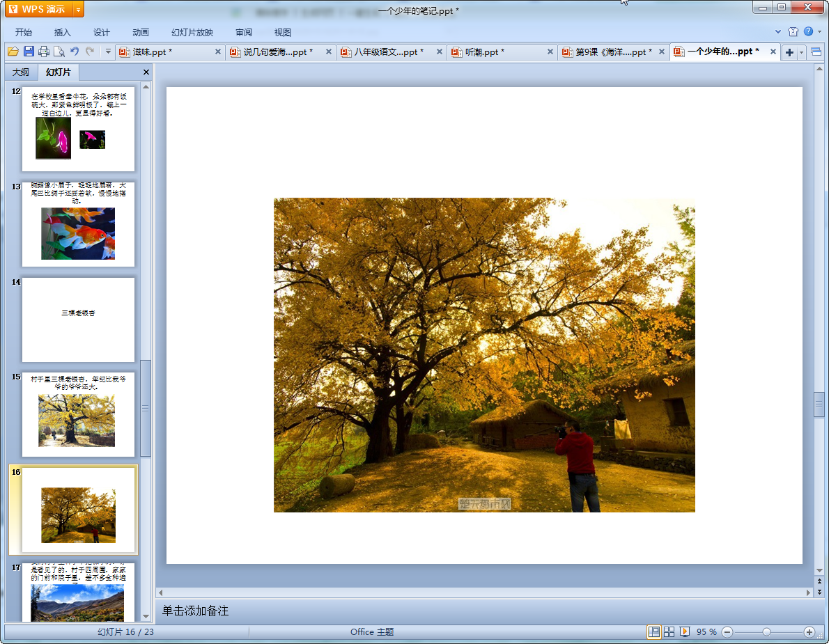Switch to the 大纲 outline pane tab
This screenshot has height=644, width=829.
(21, 72)
